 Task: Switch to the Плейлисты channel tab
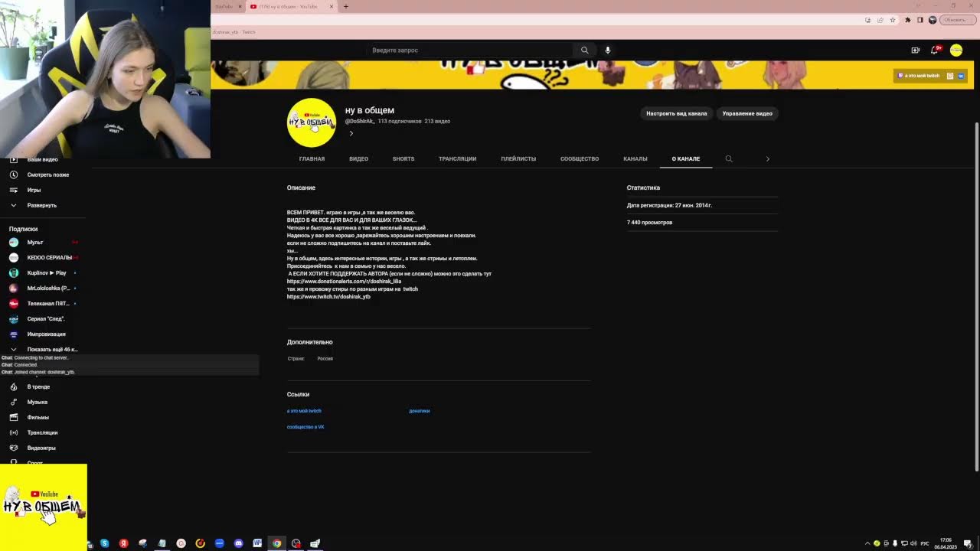pos(518,158)
